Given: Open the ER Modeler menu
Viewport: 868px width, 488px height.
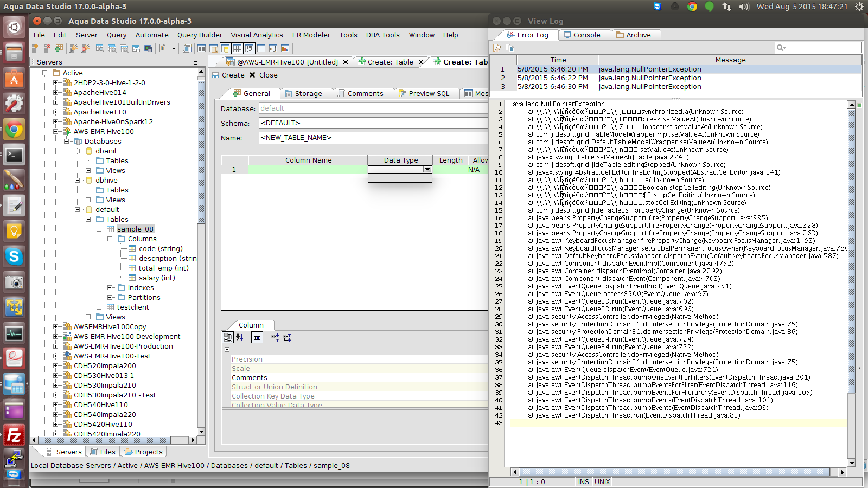Looking at the screenshot, I should pyautogui.click(x=311, y=35).
